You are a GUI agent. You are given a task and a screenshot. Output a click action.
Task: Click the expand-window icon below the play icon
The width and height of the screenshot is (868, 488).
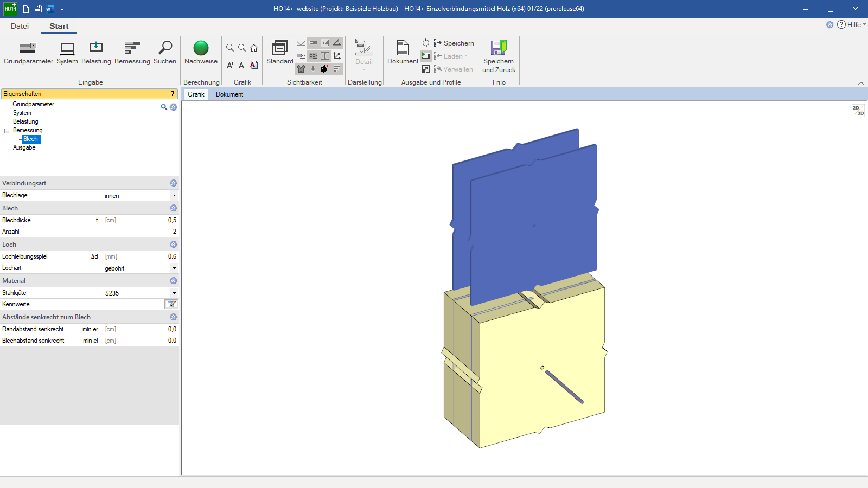426,69
